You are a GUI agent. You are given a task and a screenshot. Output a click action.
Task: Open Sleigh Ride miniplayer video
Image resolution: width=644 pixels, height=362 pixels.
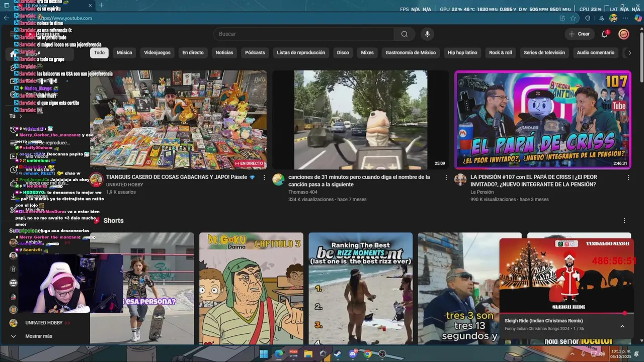pyautogui.click(x=567, y=276)
